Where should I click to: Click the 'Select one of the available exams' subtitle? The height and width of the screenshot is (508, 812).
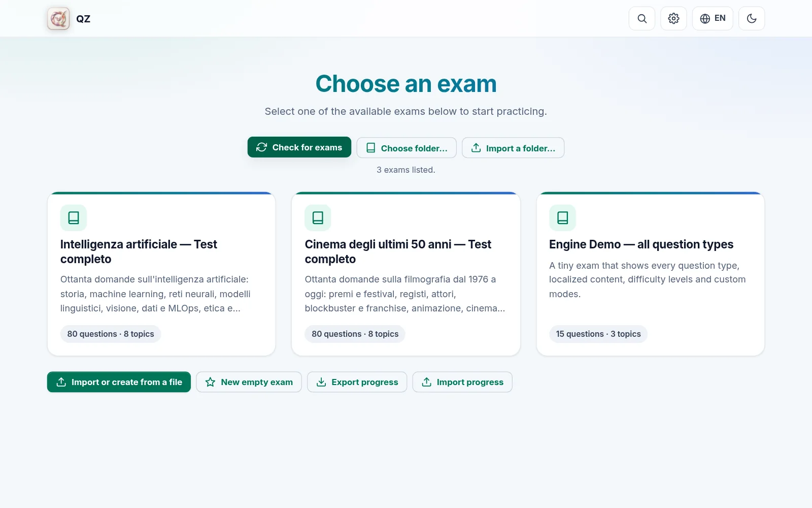[x=406, y=111]
